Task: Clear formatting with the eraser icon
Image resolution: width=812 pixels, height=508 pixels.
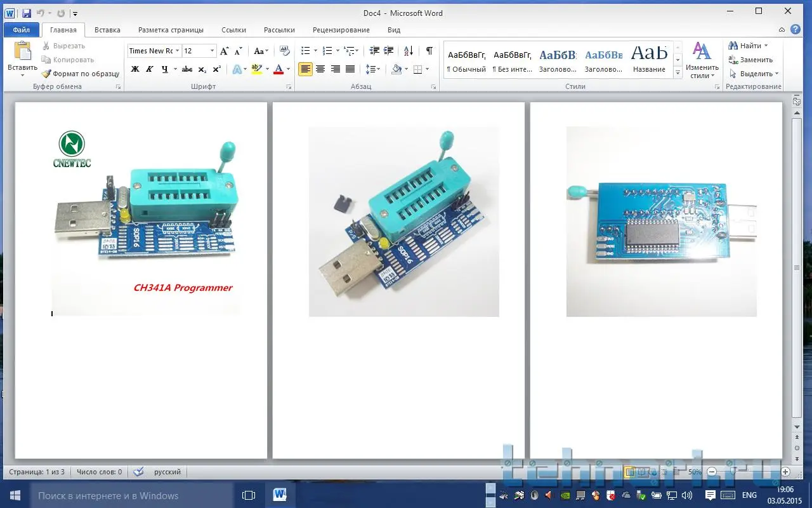Action: click(x=284, y=51)
